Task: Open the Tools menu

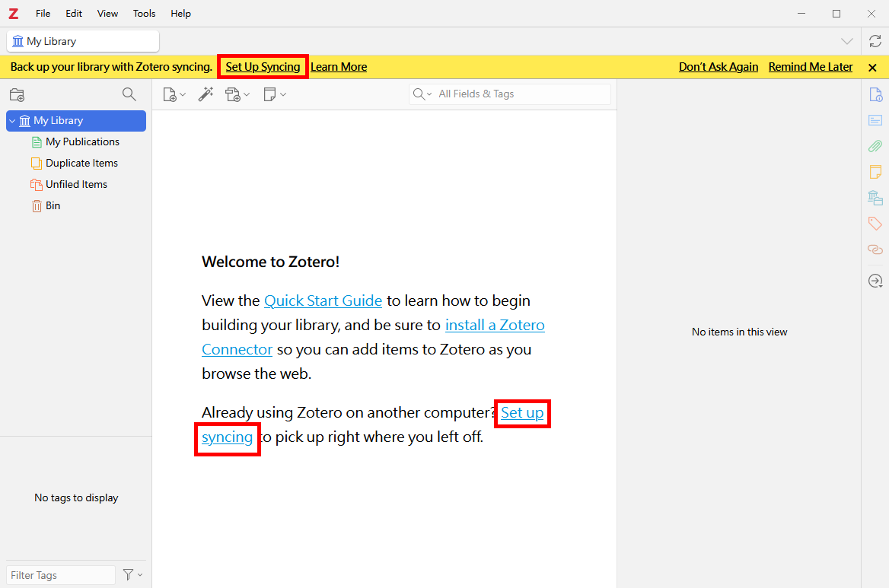Action: [144, 14]
